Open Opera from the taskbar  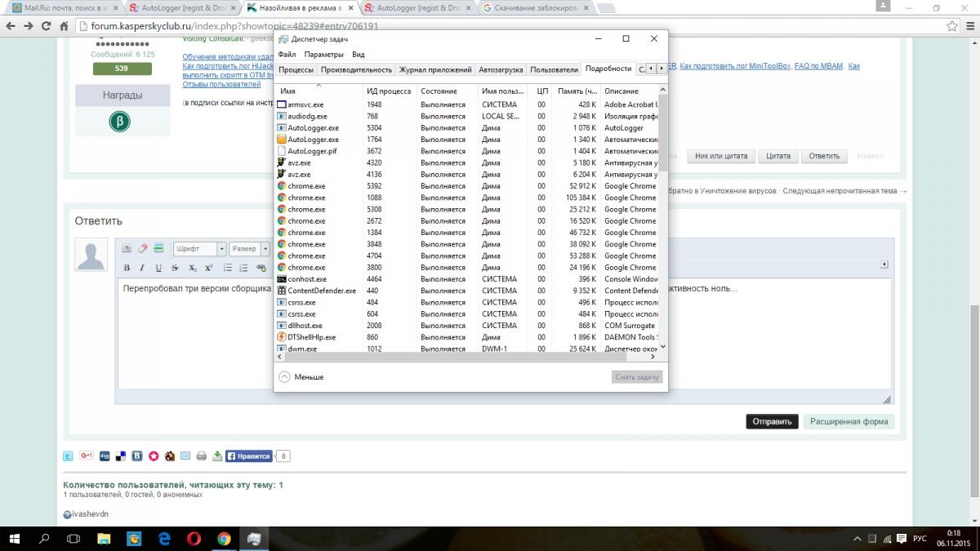point(194,539)
